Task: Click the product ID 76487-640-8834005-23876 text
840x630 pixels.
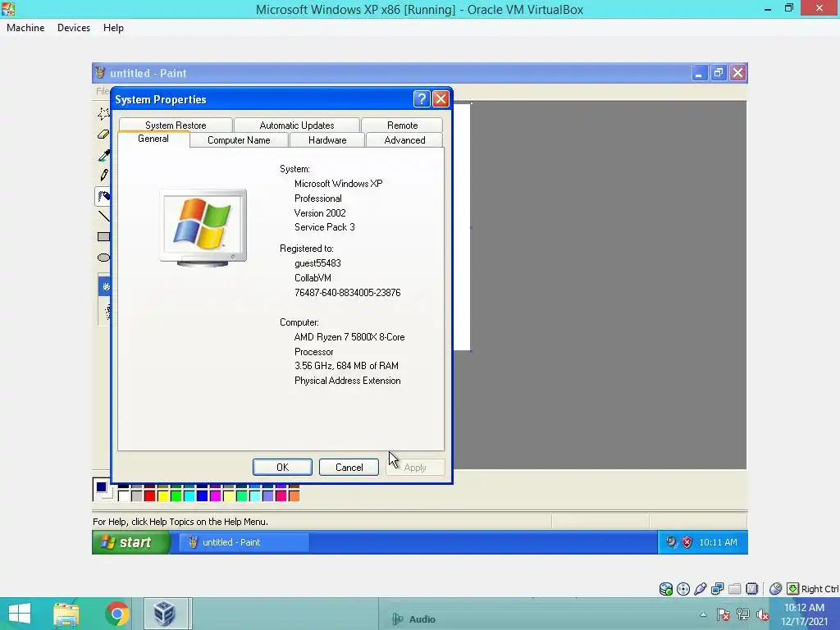Action: (348, 293)
